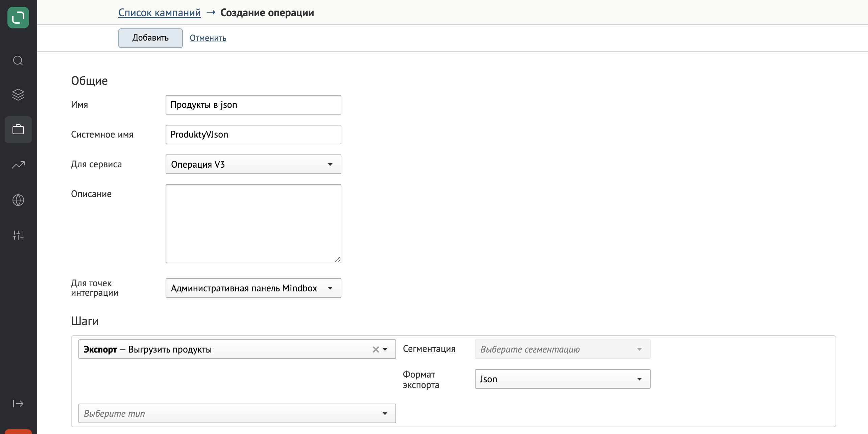Click the Системное имя label
Image resolution: width=868 pixels, height=434 pixels.
(102, 135)
